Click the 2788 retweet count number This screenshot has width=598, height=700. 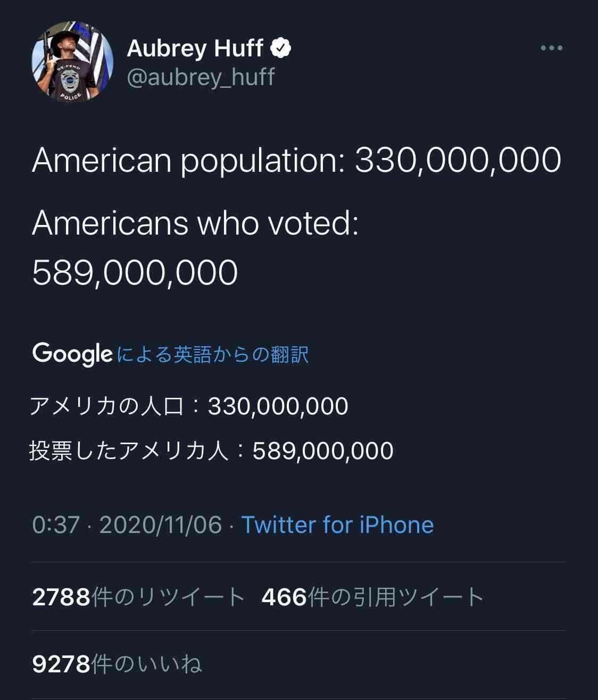[61, 597]
